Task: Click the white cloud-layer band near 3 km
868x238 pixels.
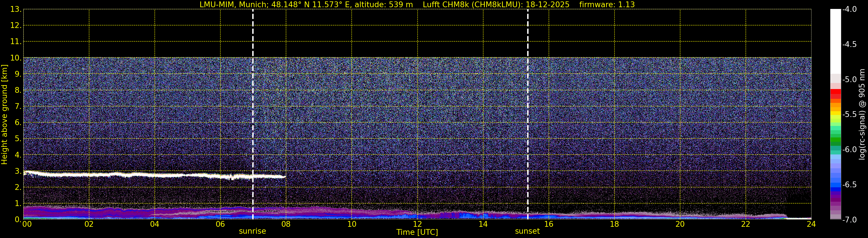Action: (x=155, y=175)
